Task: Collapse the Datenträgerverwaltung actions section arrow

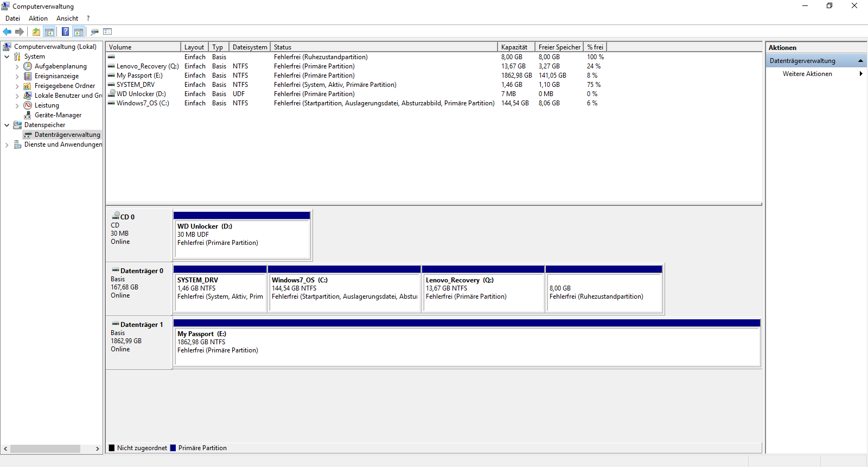Action: coord(860,61)
